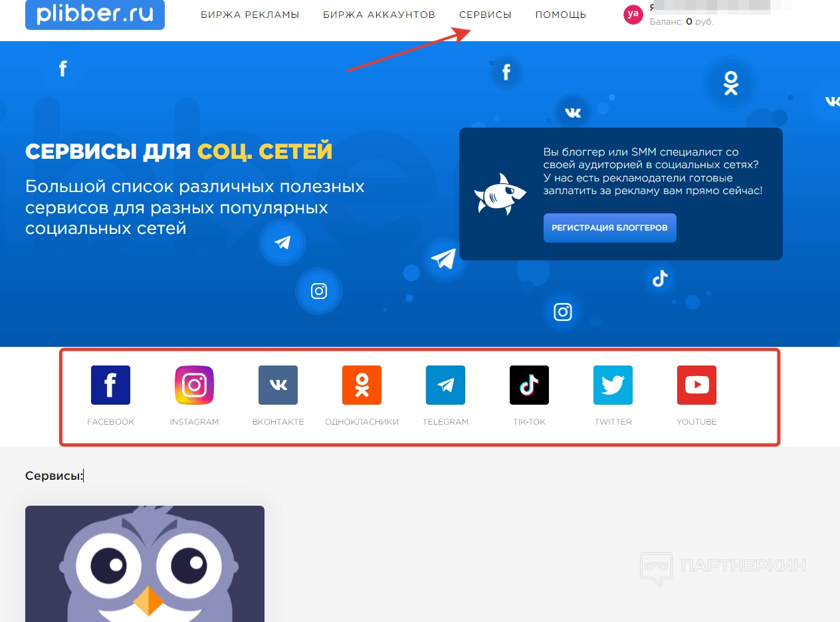Select the YouTube service icon
This screenshot has height=622, width=840.
pos(696,385)
